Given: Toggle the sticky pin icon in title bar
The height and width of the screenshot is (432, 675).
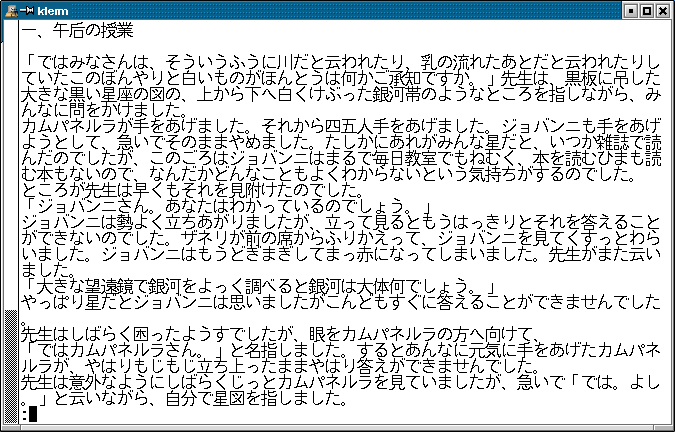Looking at the screenshot, I should (x=27, y=11).
